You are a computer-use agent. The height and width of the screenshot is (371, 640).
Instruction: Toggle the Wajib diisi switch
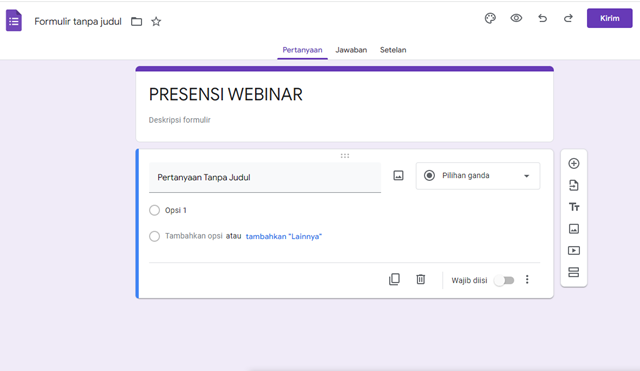tap(504, 280)
